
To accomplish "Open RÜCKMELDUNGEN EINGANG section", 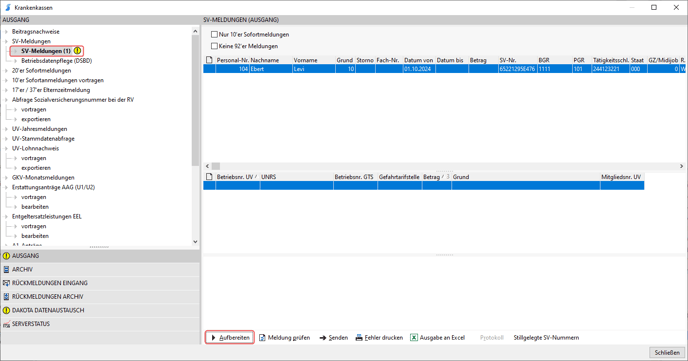I will click(x=100, y=283).
